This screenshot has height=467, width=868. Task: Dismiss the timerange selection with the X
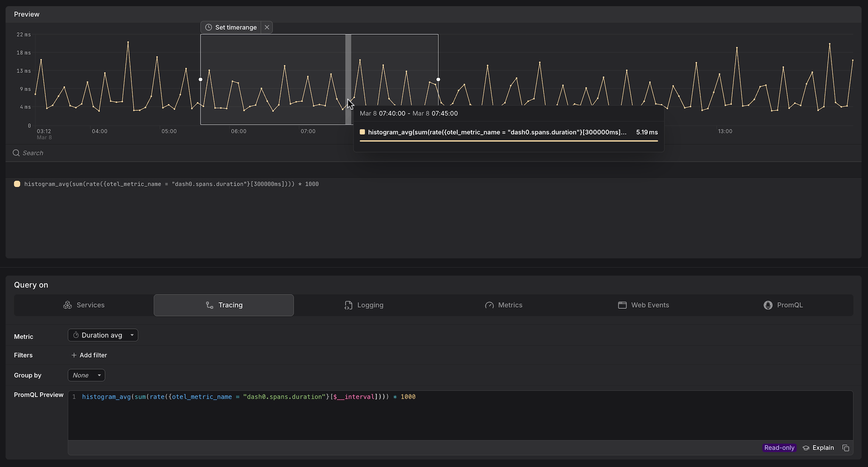point(267,27)
